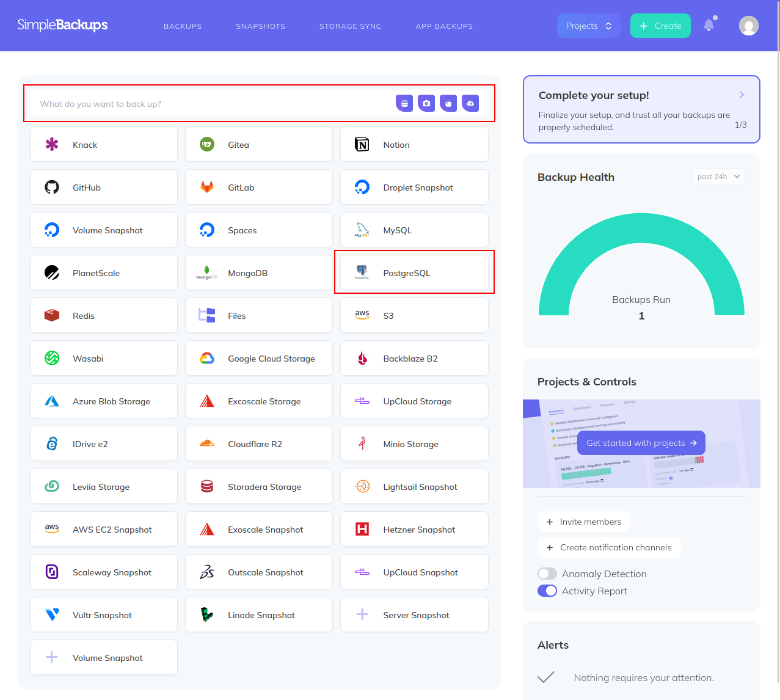Image resolution: width=780 pixels, height=700 pixels.
Task: Choose the Spaces card
Action: coord(259,230)
